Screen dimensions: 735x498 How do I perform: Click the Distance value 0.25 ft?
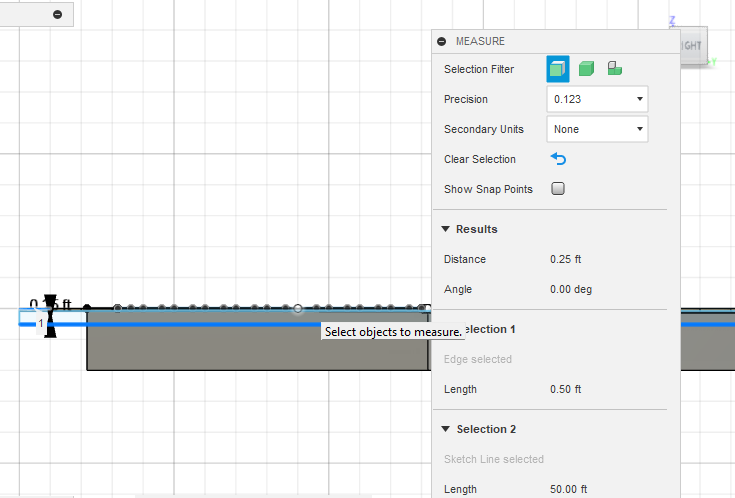pyautogui.click(x=565, y=259)
